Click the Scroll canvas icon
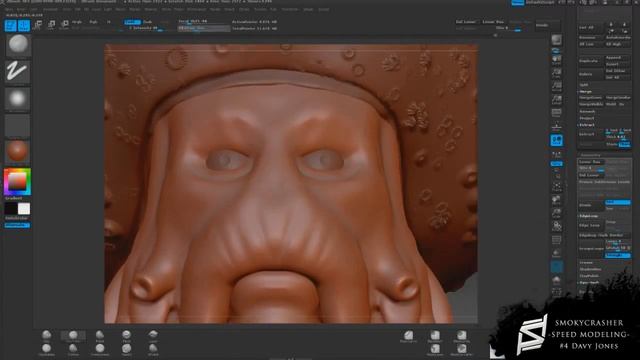Image resolution: width=640 pixels, height=360 pixels. click(x=557, y=60)
